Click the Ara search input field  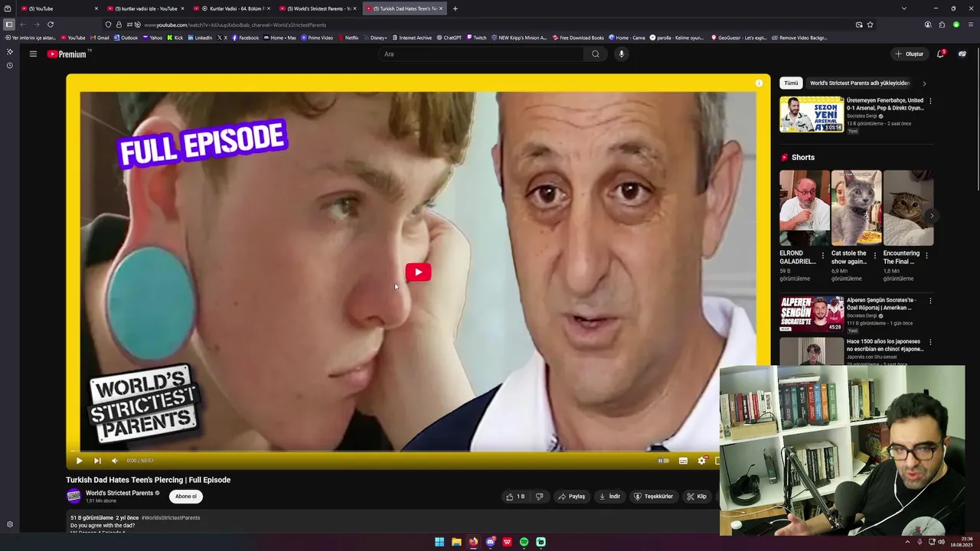[482, 54]
